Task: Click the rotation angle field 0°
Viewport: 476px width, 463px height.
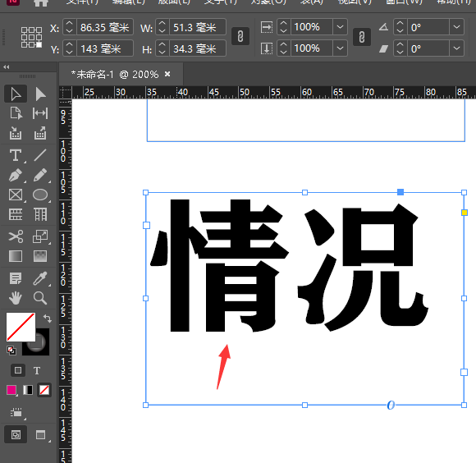Action: click(x=428, y=27)
